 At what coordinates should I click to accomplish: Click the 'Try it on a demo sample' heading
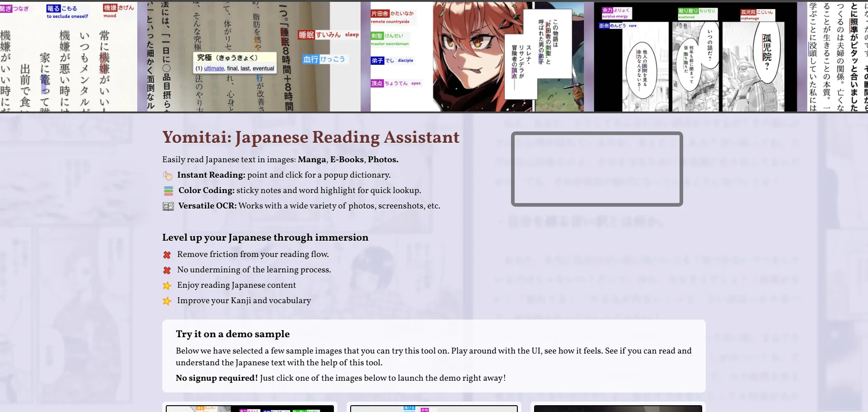(x=232, y=334)
